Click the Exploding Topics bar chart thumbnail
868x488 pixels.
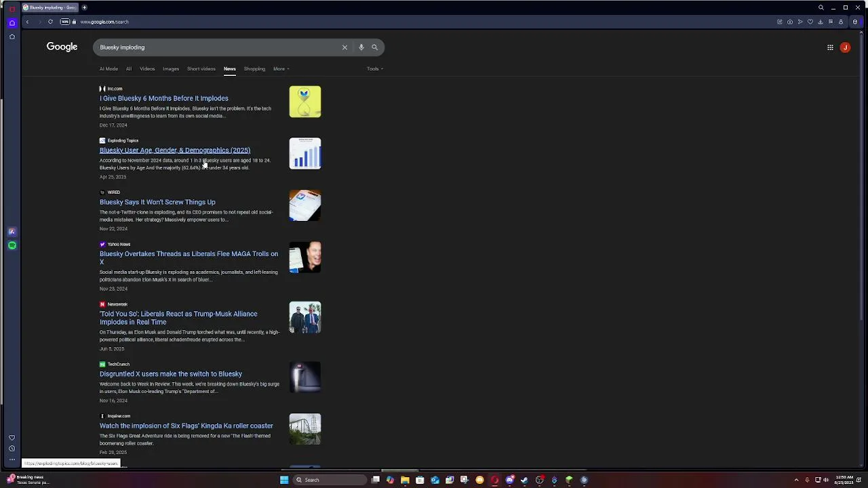tap(305, 153)
